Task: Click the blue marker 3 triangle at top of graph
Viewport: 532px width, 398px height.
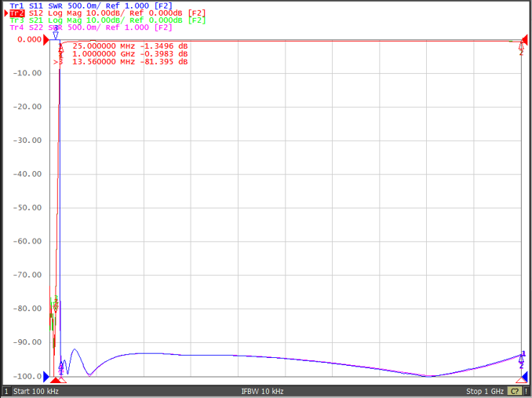Action: click(56, 35)
